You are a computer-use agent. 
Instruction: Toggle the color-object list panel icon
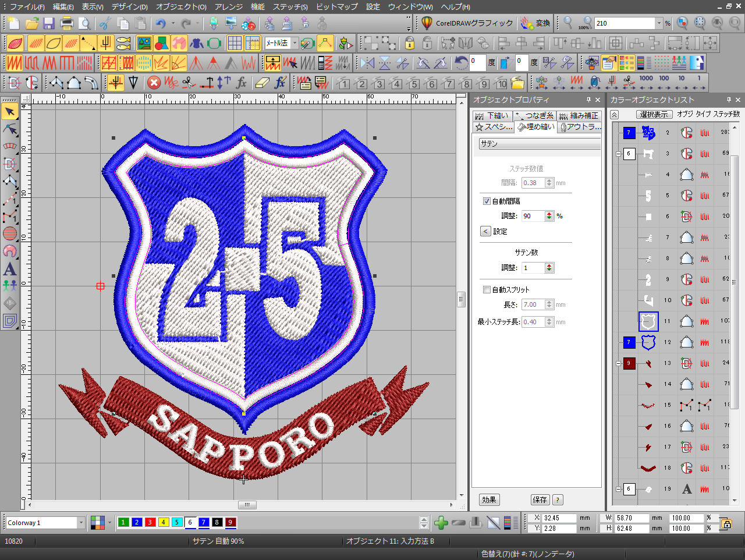(627, 63)
